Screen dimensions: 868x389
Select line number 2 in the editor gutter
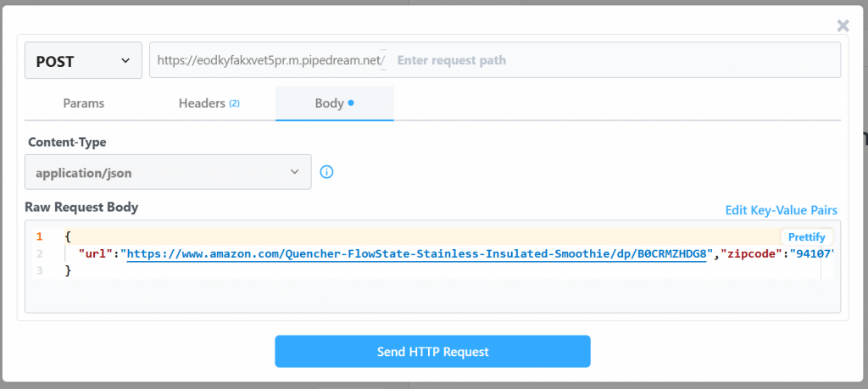[x=39, y=253]
